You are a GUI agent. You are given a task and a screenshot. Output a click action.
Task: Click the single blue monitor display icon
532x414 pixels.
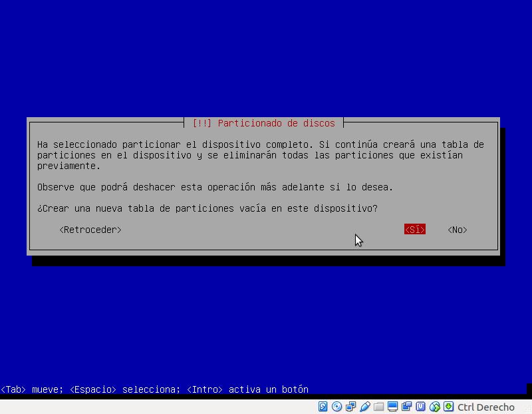pos(392,407)
